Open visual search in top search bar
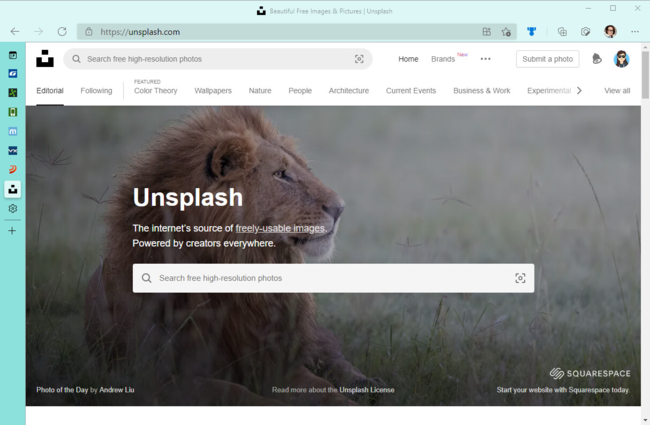 pos(359,59)
